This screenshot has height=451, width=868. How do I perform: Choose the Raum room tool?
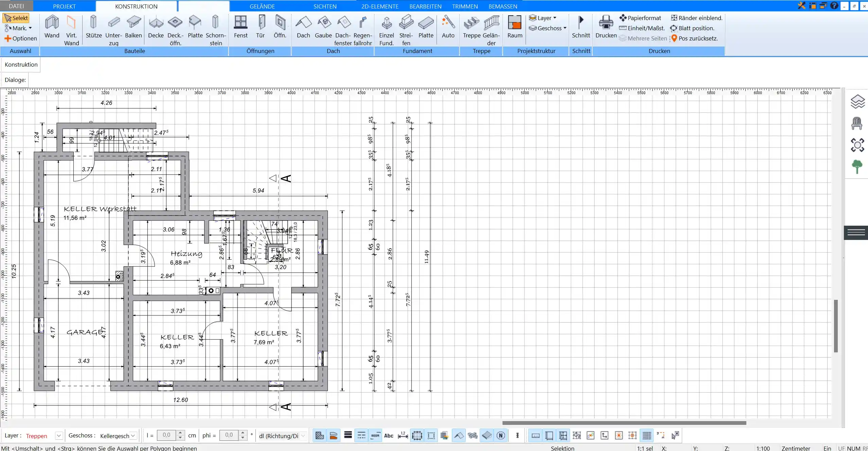(515, 27)
